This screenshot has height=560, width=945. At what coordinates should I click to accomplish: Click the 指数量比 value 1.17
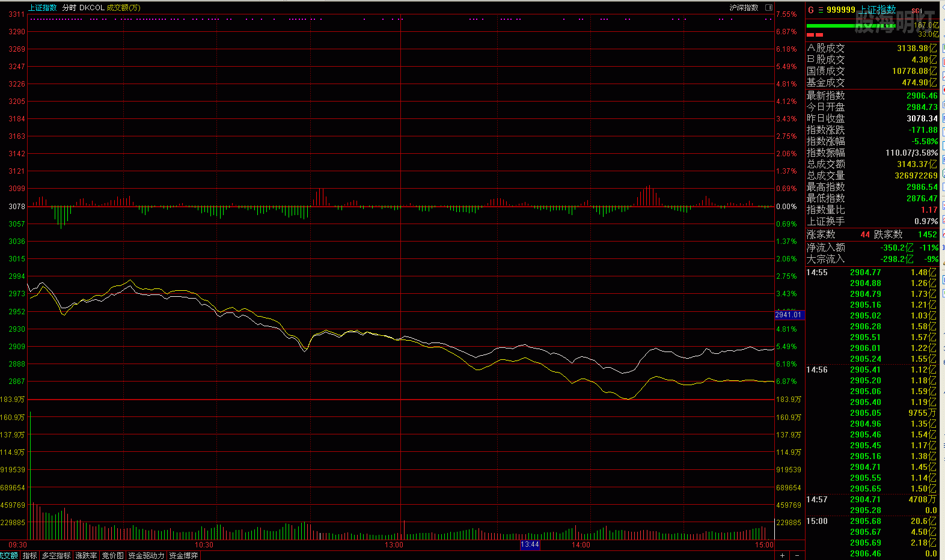click(929, 210)
